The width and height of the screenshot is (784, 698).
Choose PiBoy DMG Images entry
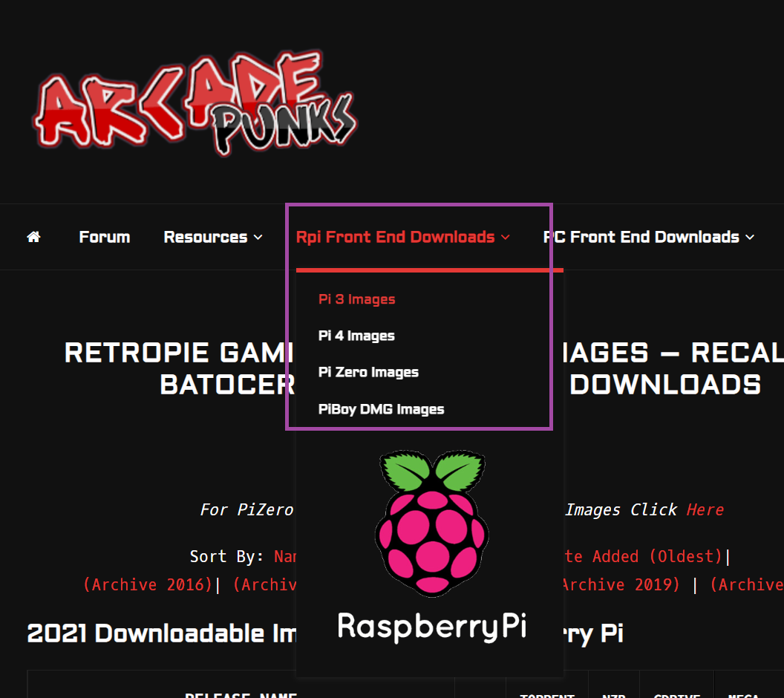(381, 409)
